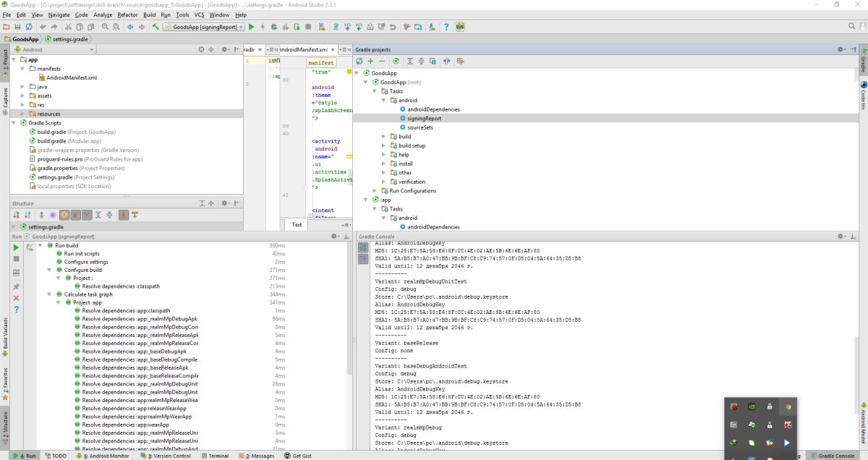868x460 pixels.
Task: Select local.properties (SDK Location) file
Action: coord(69,186)
